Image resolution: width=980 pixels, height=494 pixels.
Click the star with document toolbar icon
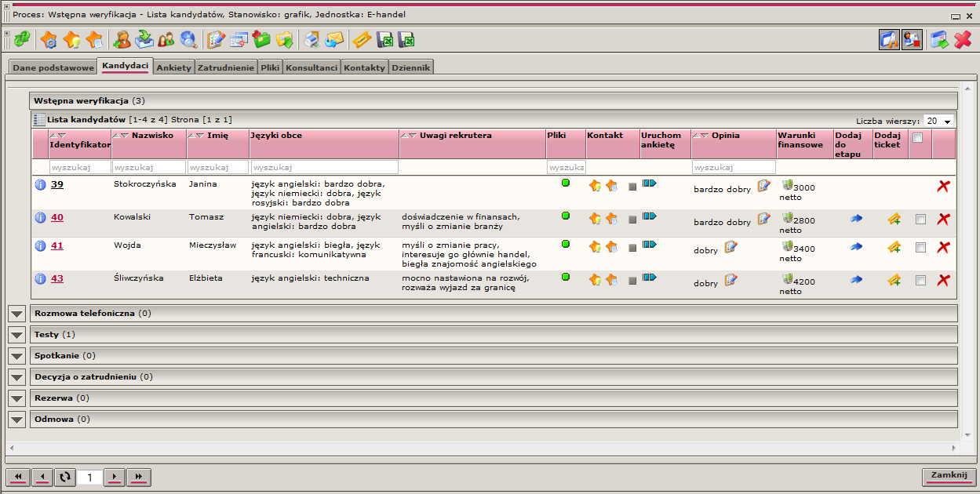pyautogui.click(x=94, y=39)
